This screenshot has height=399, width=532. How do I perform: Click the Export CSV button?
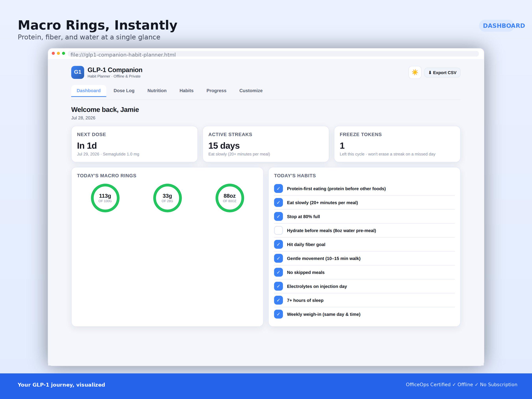[442, 73]
